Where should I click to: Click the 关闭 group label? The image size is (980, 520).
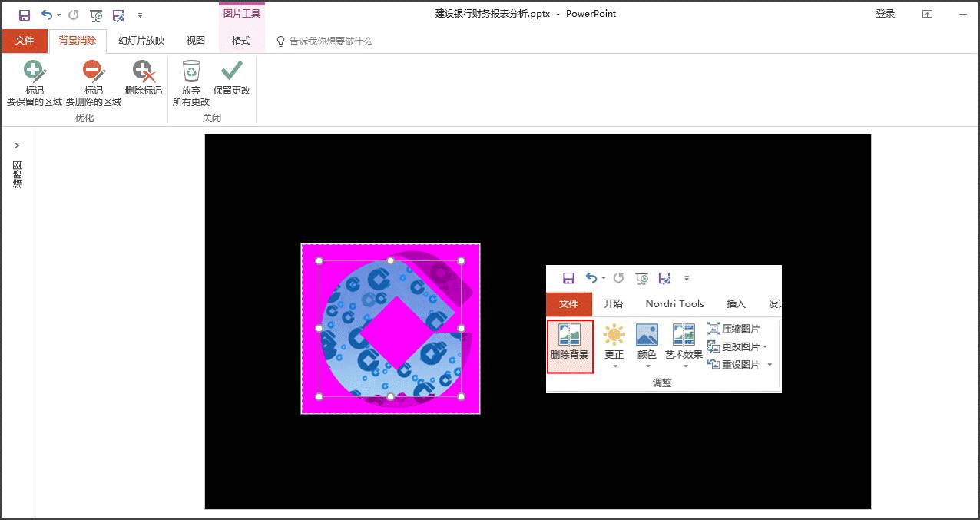212,118
